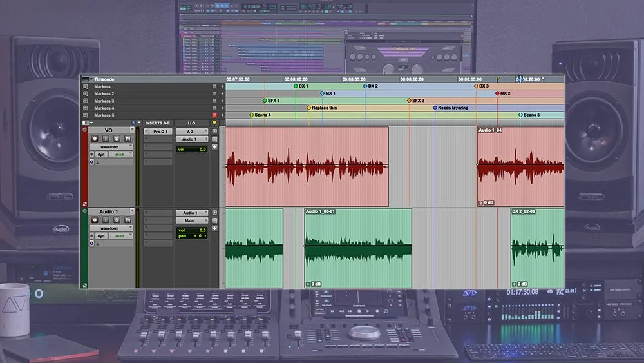Click Audio 1 input button on Audio 1 track

192,213
